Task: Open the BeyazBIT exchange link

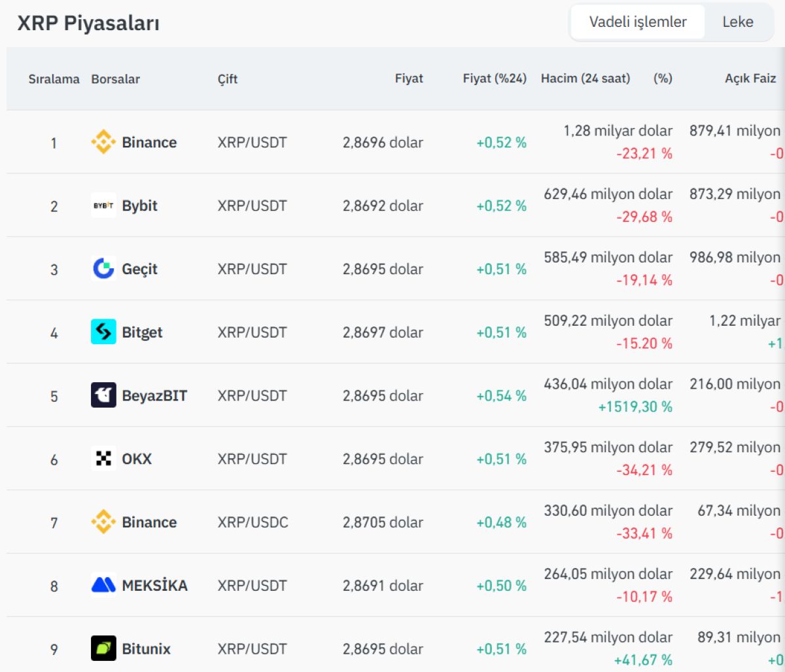Action: pyautogui.click(x=154, y=395)
